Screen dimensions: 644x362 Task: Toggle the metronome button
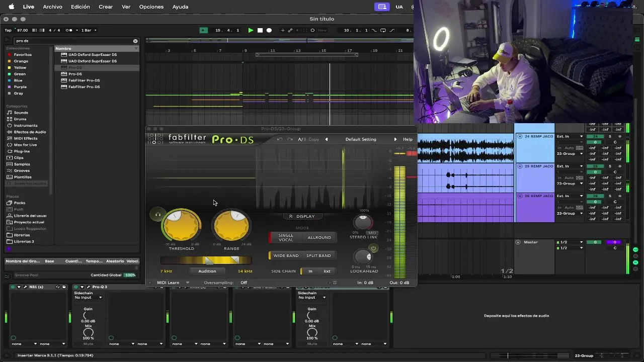pyautogui.click(x=69, y=30)
